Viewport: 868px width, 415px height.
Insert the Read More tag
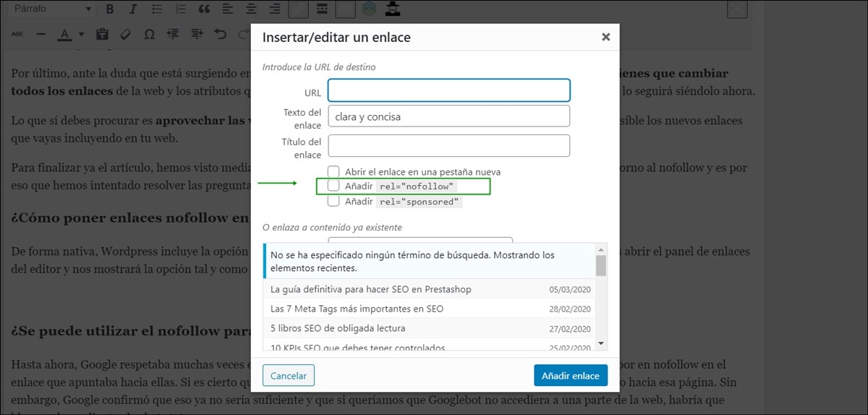pyautogui.click(x=322, y=9)
